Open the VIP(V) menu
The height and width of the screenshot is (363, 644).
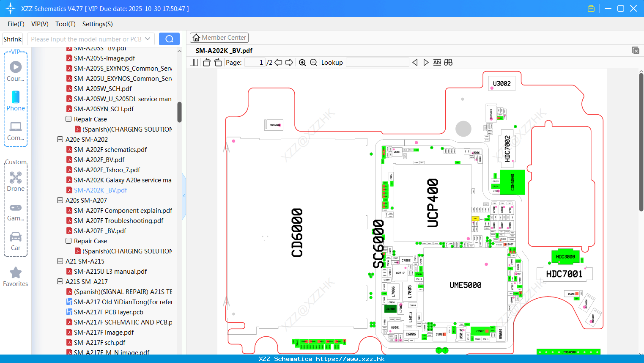click(40, 24)
